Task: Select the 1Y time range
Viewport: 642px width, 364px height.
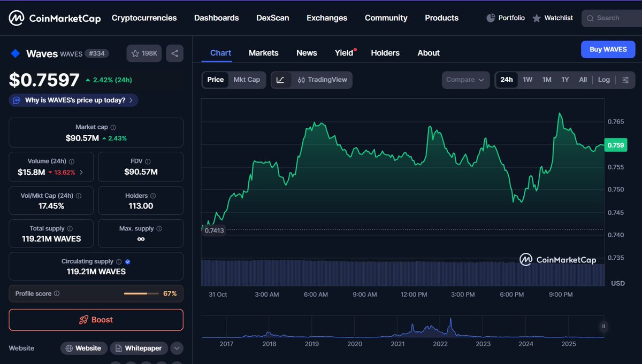Action: 565,80
